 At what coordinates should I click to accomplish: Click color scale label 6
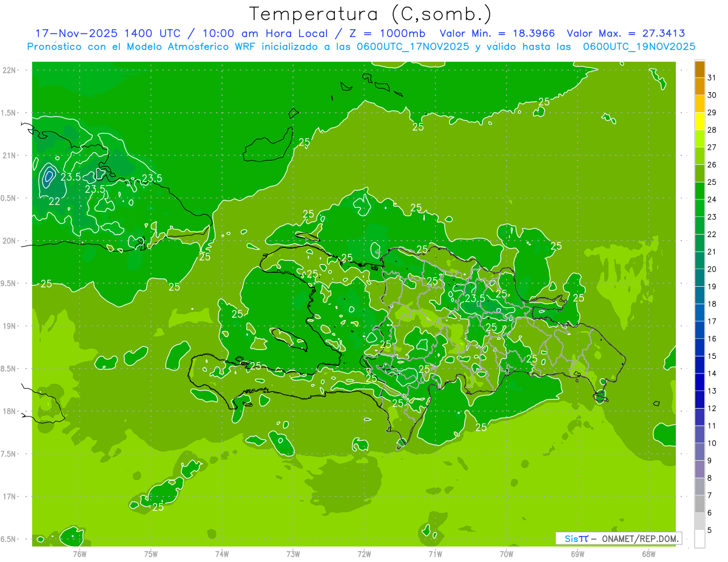point(710,513)
